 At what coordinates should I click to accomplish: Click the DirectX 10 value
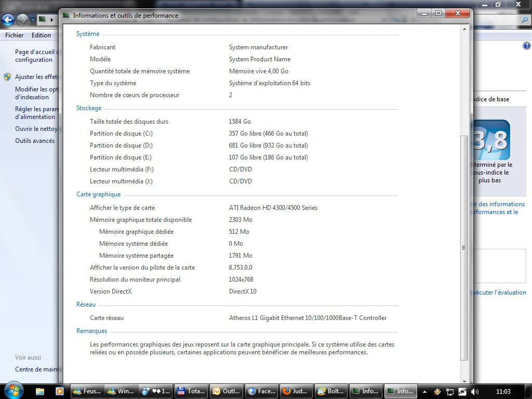[x=243, y=291]
